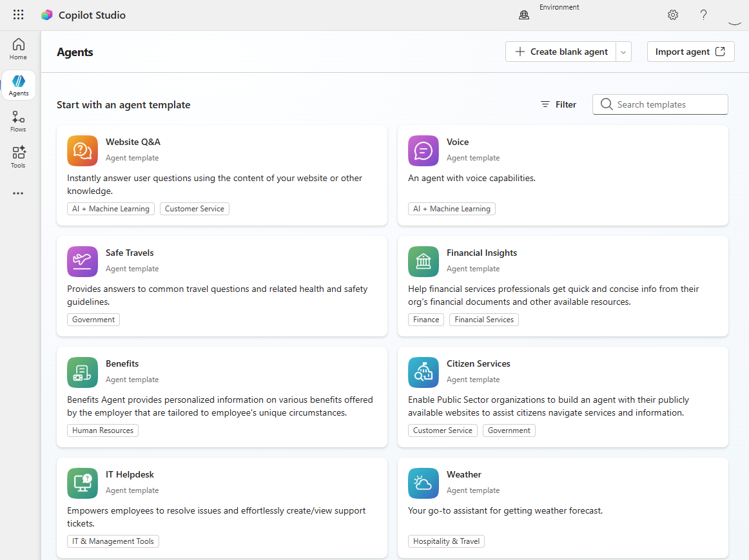
Task: Click the Financial Services tag
Action: tap(484, 320)
